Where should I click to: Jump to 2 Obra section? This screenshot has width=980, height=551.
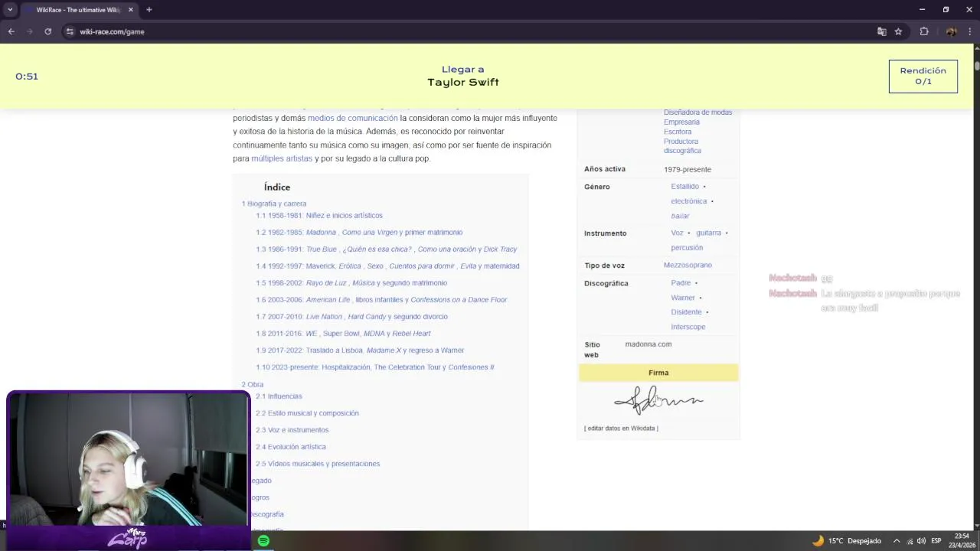pyautogui.click(x=253, y=384)
